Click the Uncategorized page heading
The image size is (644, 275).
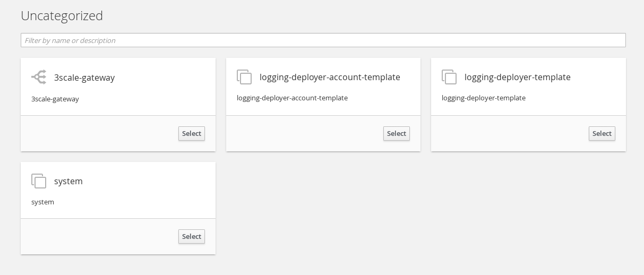pyautogui.click(x=62, y=16)
